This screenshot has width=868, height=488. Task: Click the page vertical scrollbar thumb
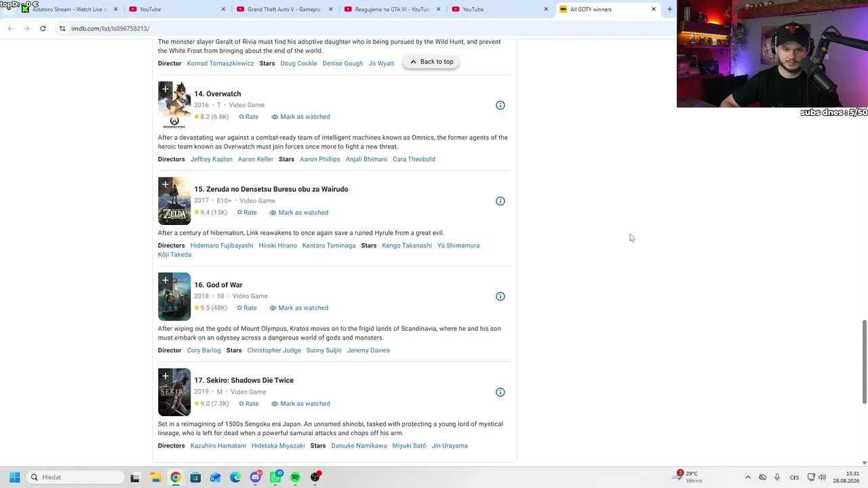(x=864, y=362)
